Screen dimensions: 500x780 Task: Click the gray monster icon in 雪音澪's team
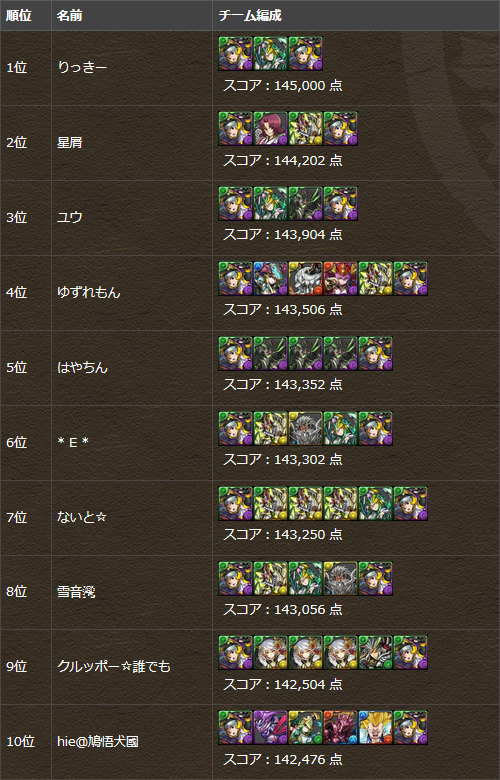(340, 579)
